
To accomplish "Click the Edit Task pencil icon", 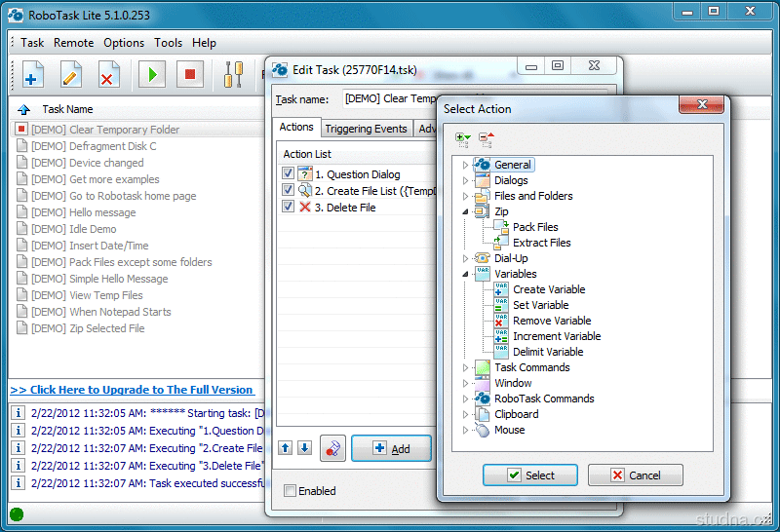I will pyautogui.click(x=70, y=75).
